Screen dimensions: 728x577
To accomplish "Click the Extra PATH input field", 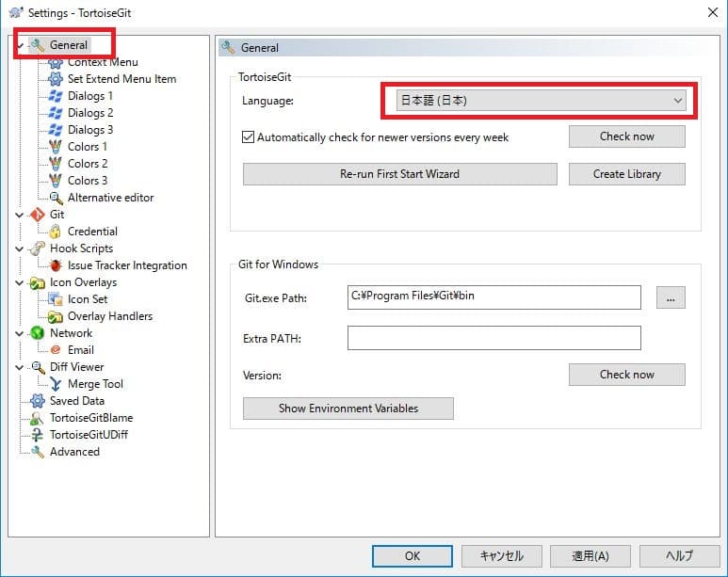I will 493,338.
